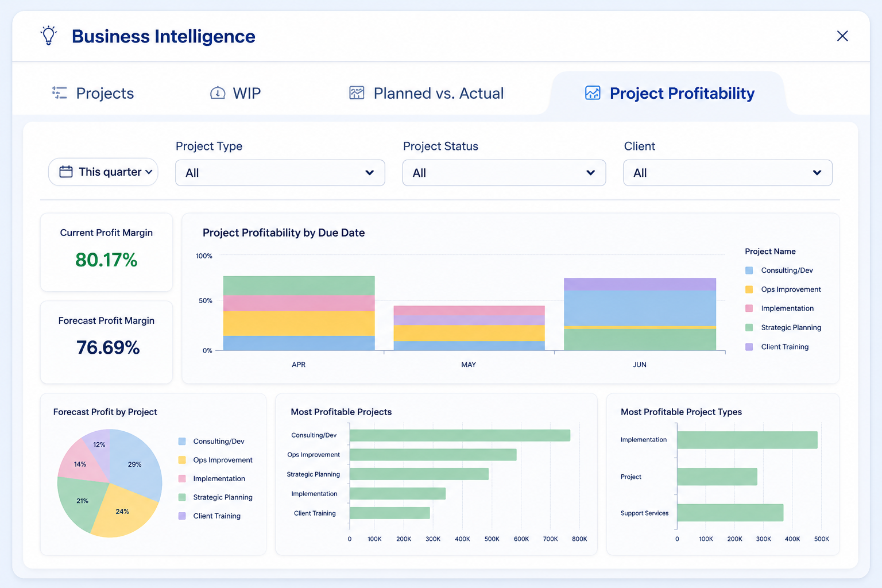Image resolution: width=882 pixels, height=588 pixels.
Task: Click the Ops Improvement bar in Most Profitable Projects
Action: [x=433, y=455]
